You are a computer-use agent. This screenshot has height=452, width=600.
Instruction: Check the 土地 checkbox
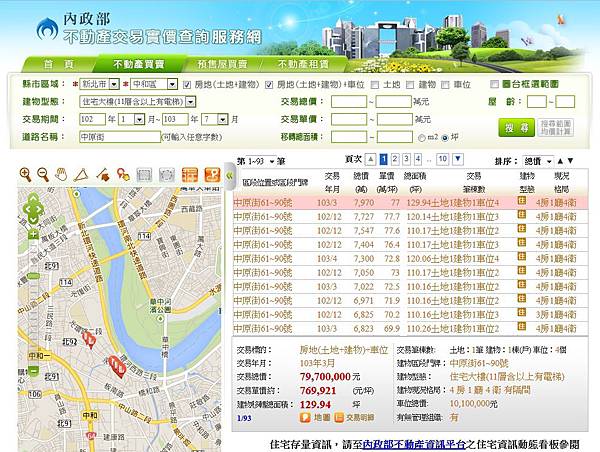(375, 85)
